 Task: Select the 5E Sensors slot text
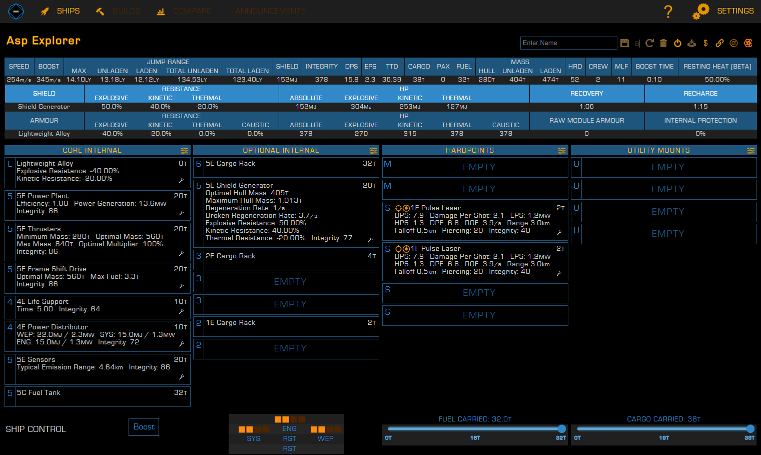[36, 360]
